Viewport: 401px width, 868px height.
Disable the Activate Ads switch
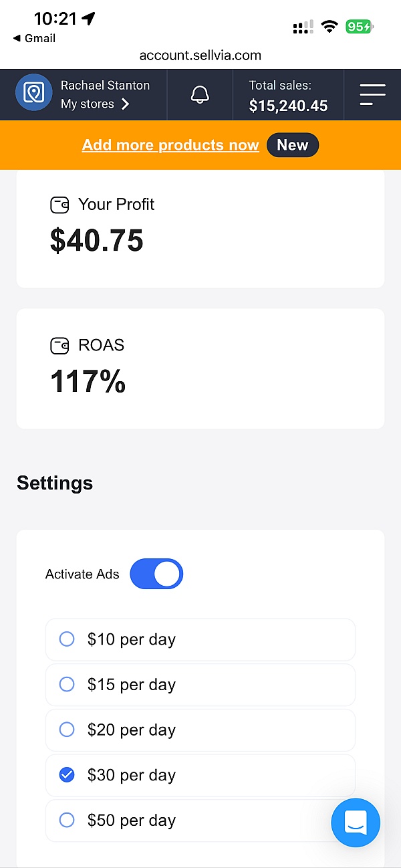[156, 574]
